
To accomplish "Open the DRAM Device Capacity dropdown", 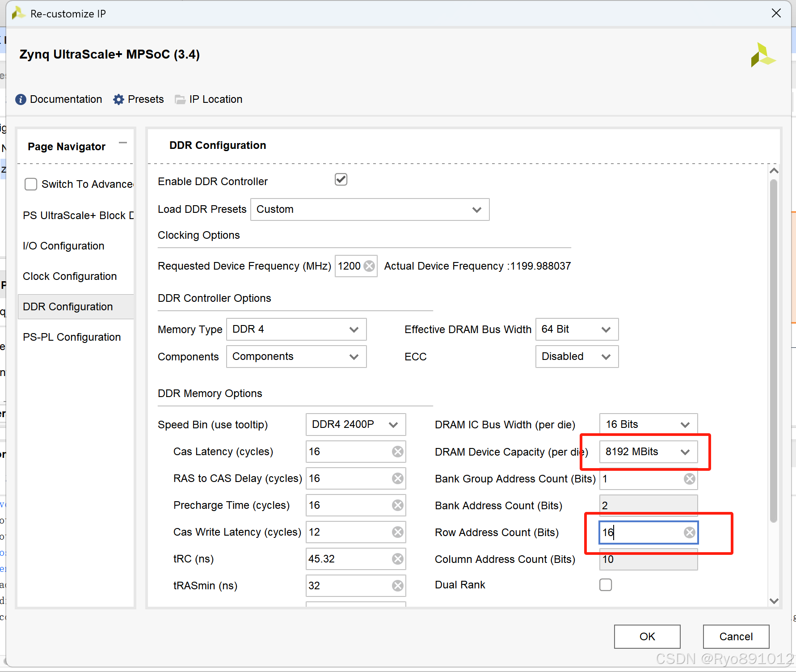I will click(x=649, y=452).
